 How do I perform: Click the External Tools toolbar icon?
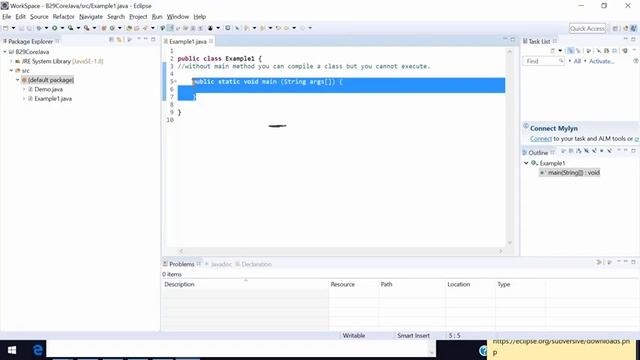[87, 28]
